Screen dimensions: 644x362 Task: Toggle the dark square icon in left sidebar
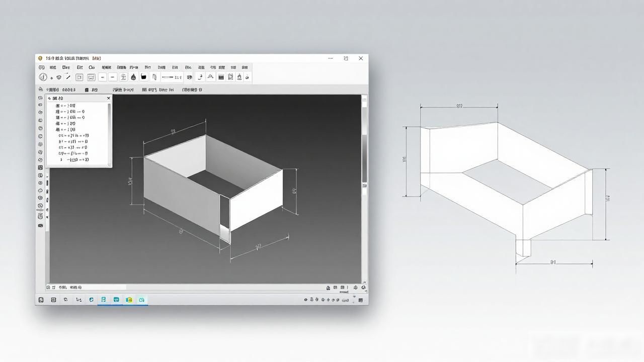40,167
